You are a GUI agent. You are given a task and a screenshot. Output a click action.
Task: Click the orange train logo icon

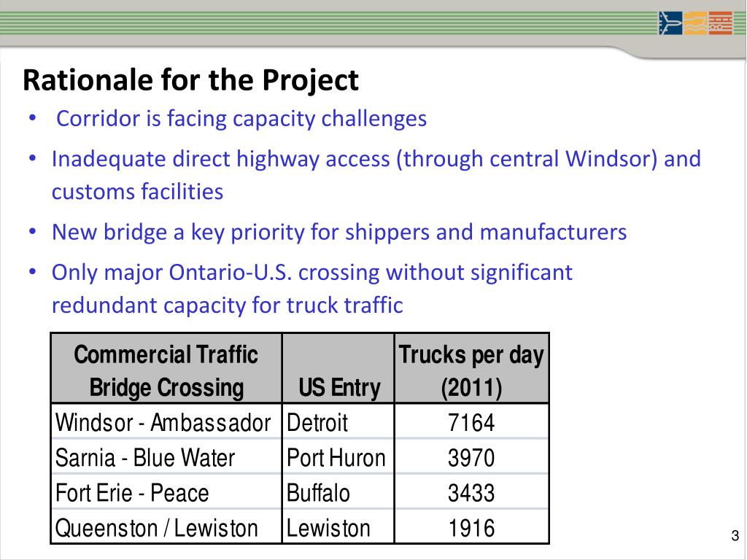tap(720, 23)
